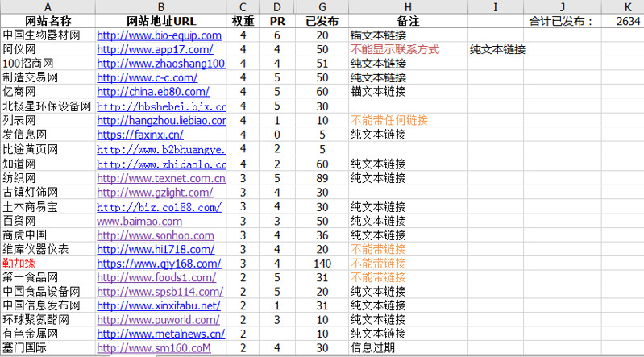Select the 阿仪网 cell
This screenshot has width=644, height=357.
click(48, 49)
